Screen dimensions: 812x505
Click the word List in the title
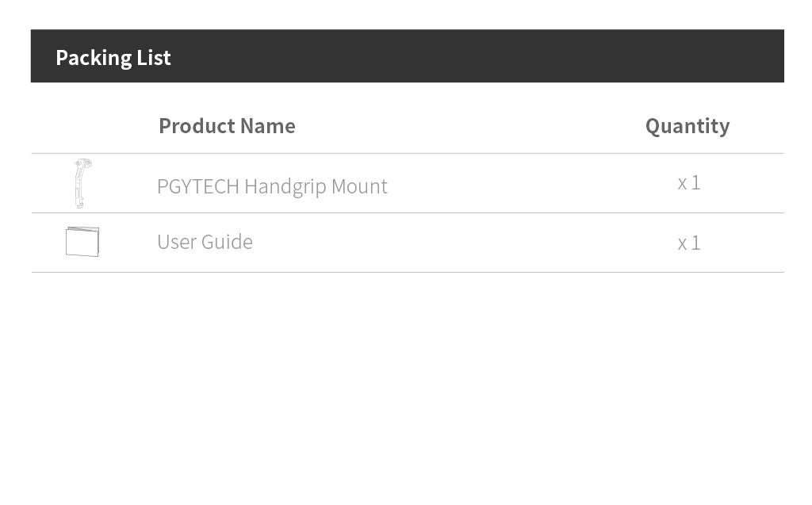point(154,57)
